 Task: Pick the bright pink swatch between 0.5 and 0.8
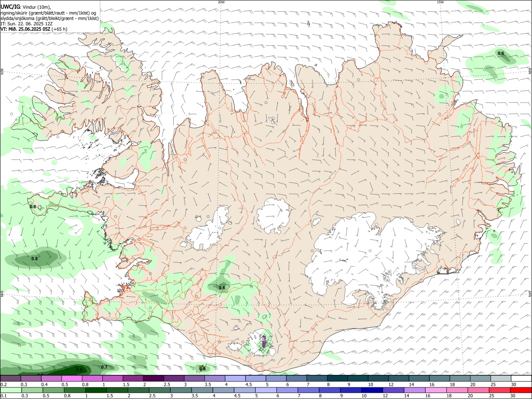[71, 379]
